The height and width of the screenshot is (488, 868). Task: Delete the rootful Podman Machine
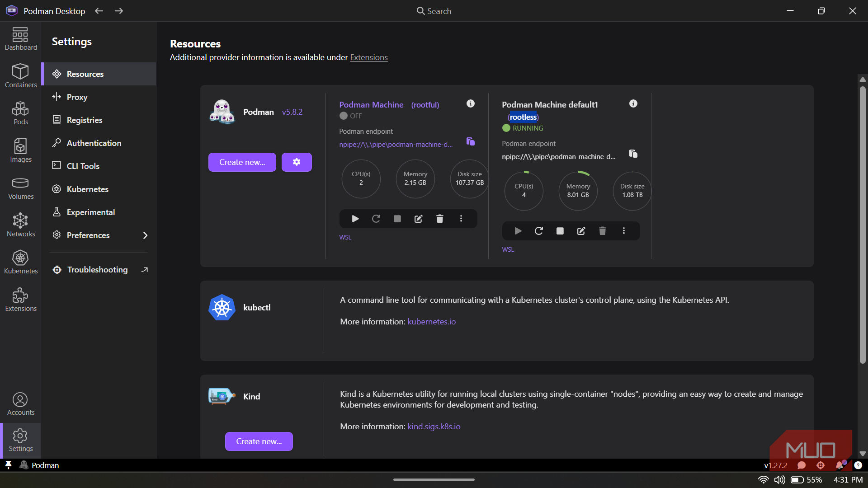440,219
